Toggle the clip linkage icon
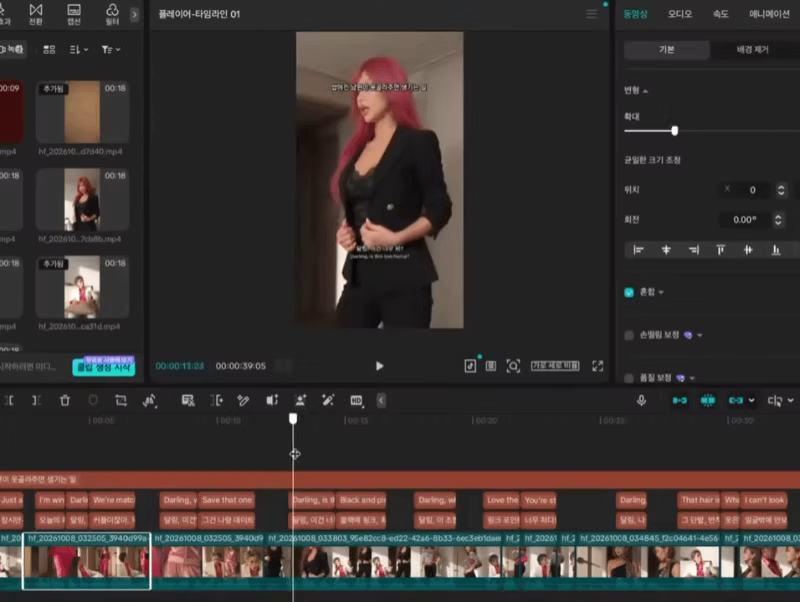Image resolution: width=800 pixels, height=602 pixels. pos(736,400)
